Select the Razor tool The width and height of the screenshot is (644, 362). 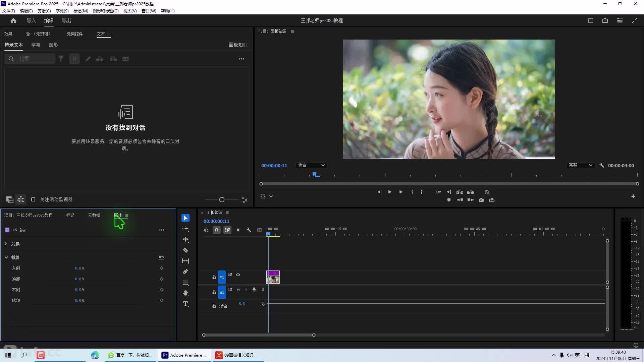[185, 250]
